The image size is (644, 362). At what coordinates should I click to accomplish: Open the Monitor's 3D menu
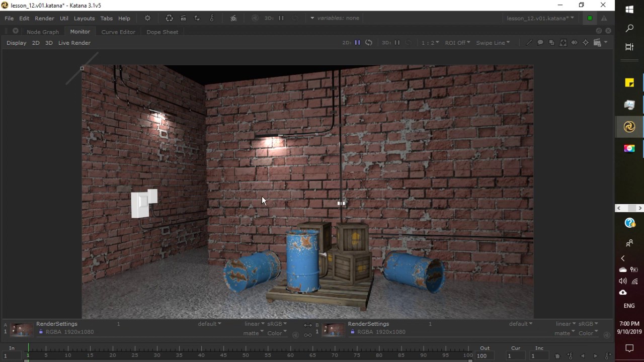click(49, 43)
